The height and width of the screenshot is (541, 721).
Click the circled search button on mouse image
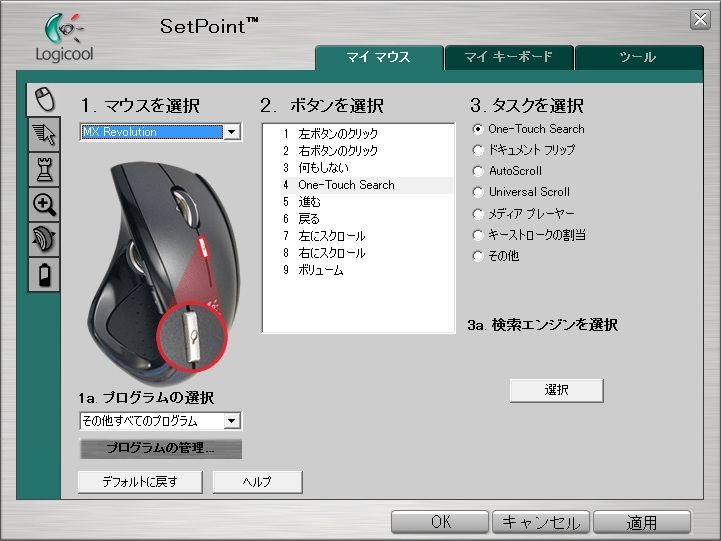[x=192, y=337]
